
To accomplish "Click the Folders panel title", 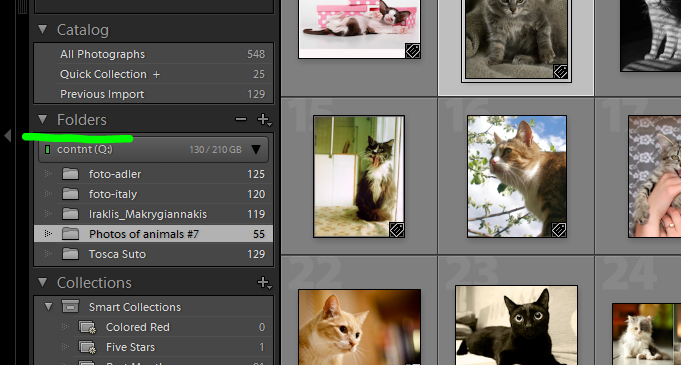I will point(82,119).
